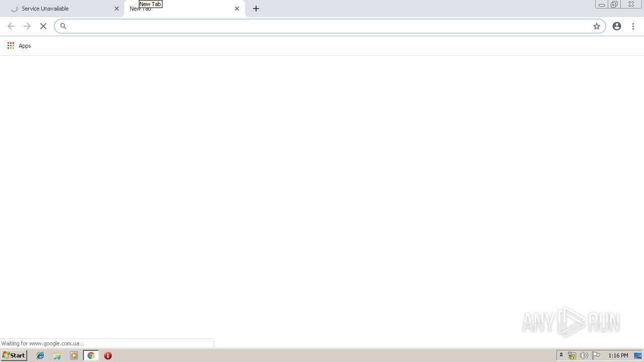Open Opera browser from taskbar
Screen dimensions: 644x362
click(x=108, y=355)
